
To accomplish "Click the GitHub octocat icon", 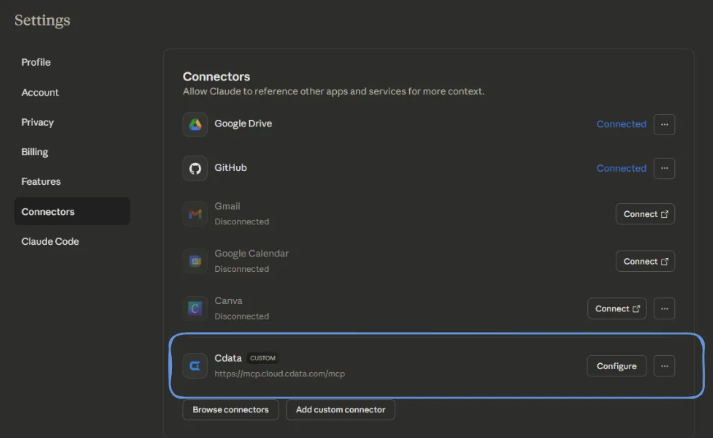I will point(195,168).
